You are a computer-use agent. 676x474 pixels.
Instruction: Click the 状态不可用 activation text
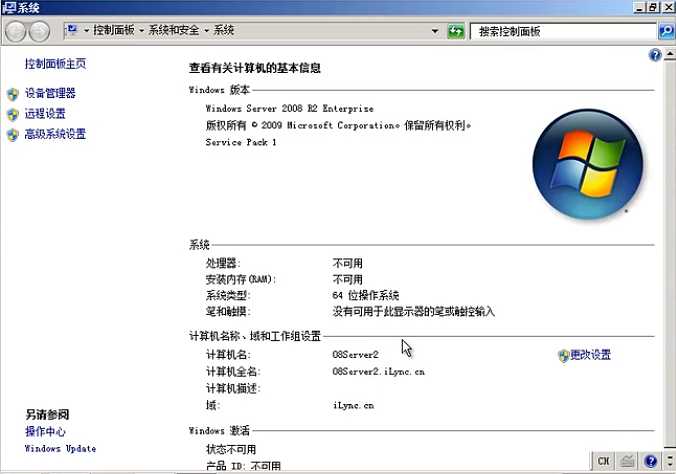coord(231,449)
